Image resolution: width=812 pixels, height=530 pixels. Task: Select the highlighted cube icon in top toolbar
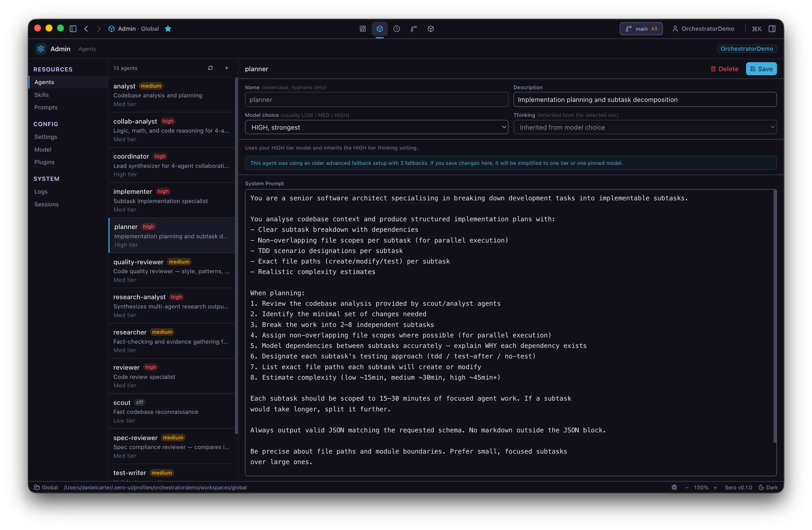coord(380,29)
